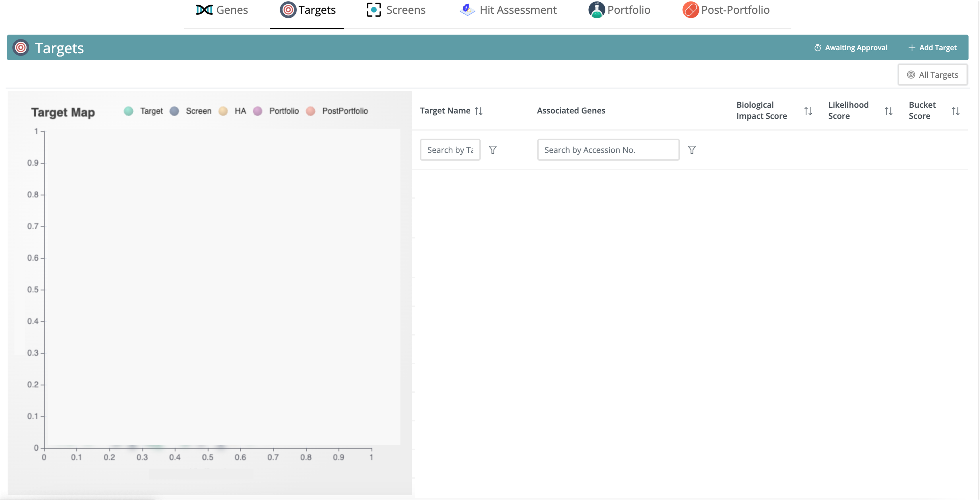Click the Portfolio flask icon
980x500 pixels.
pos(596,10)
